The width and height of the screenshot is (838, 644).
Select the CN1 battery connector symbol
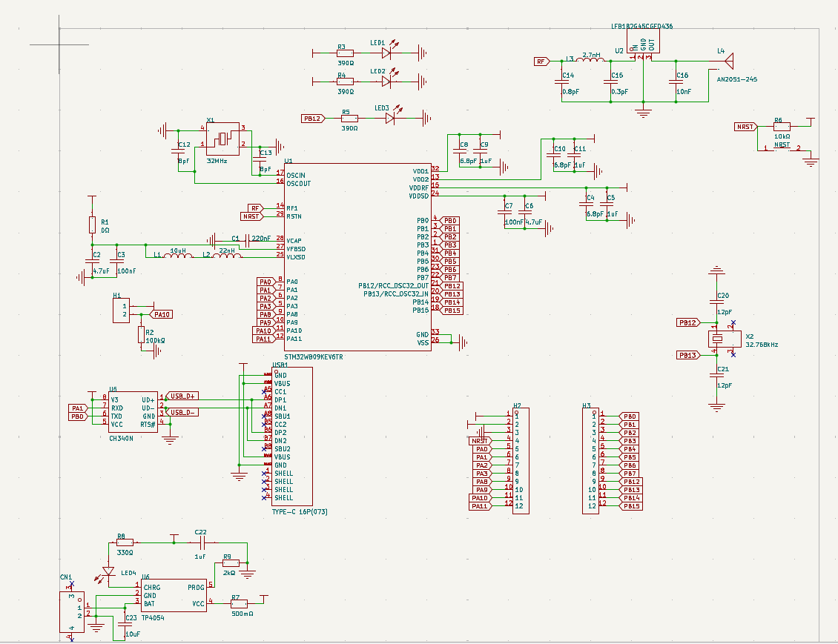click(72, 611)
